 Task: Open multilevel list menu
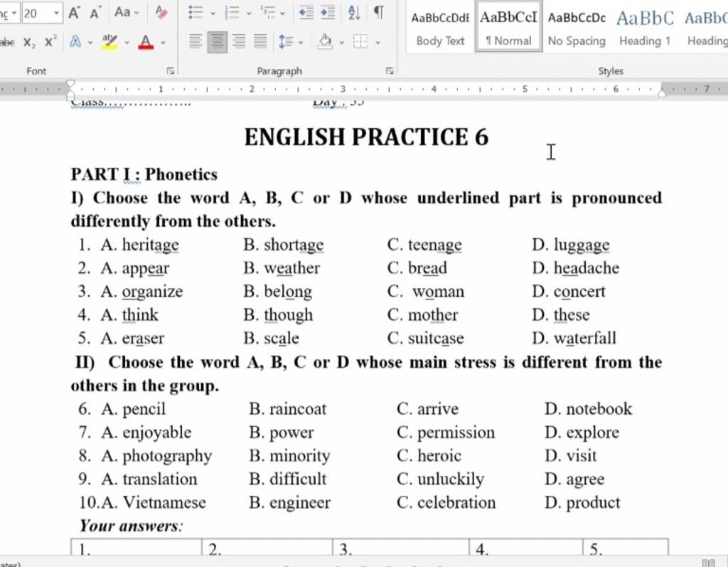tap(272, 13)
